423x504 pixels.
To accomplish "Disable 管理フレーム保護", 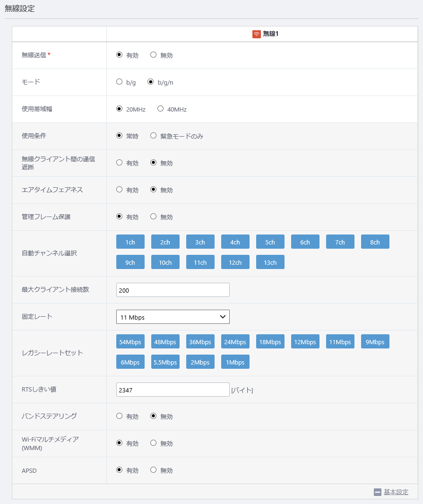I will [x=153, y=217].
